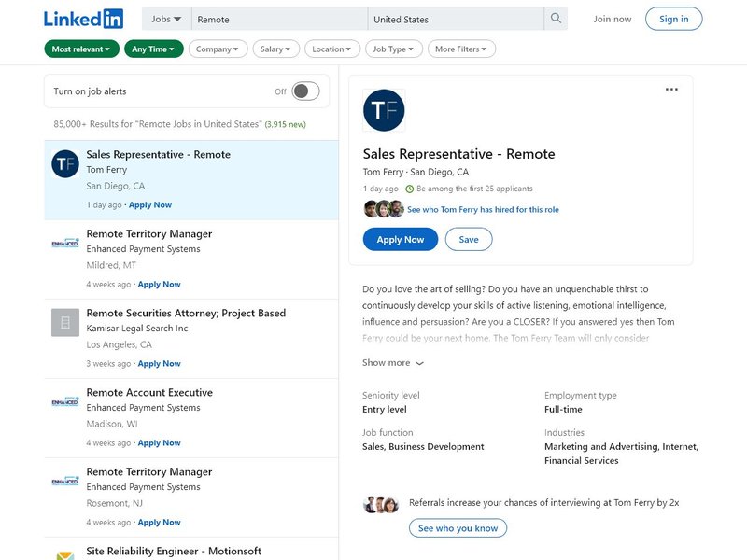Open Remote Securities Attorney; Project Based listing
The width and height of the screenshot is (747, 560).
(186, 313)
